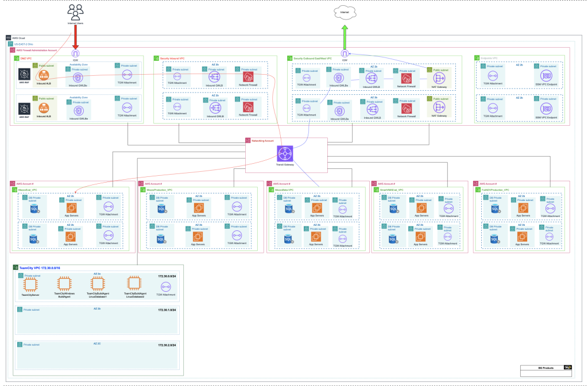Select the IGW icon above DMZ VPC

[x=75, y=53]
